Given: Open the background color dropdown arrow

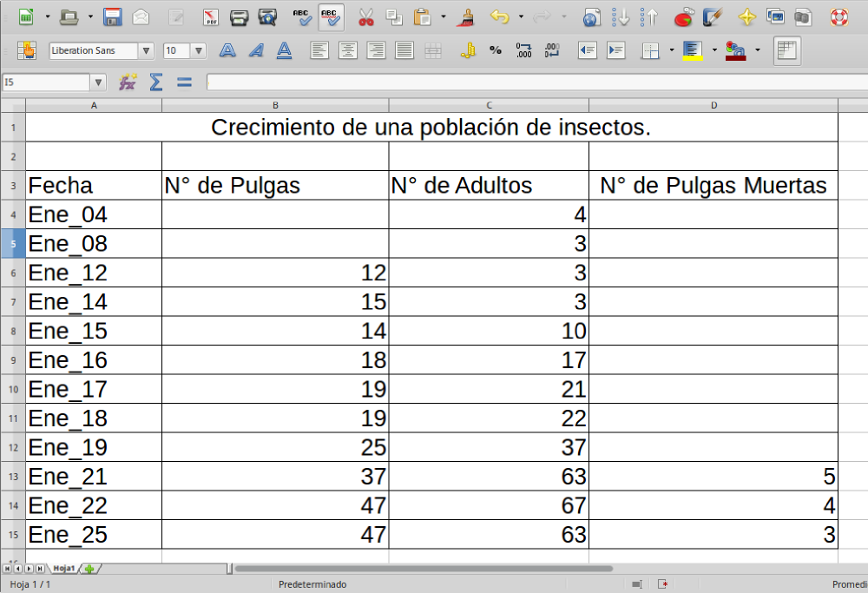Looking at the screenshot, I should [714, 50].
